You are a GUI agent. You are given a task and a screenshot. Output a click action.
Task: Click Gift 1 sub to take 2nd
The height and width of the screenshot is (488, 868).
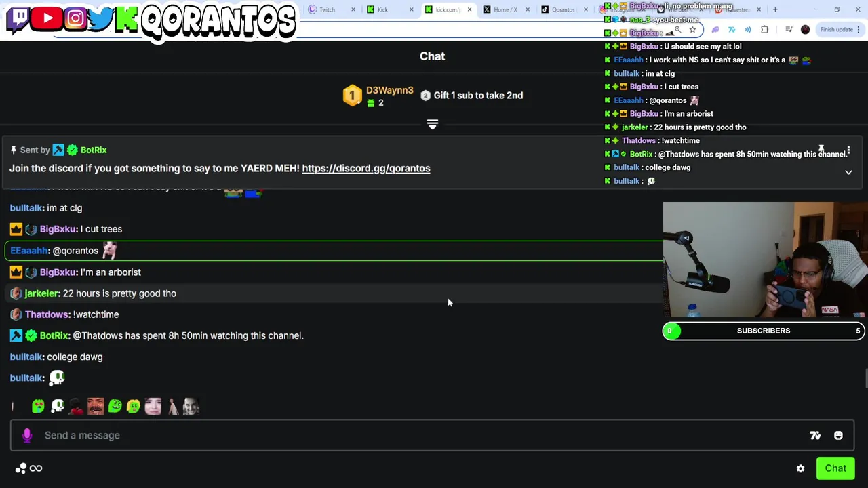(478, 96)
